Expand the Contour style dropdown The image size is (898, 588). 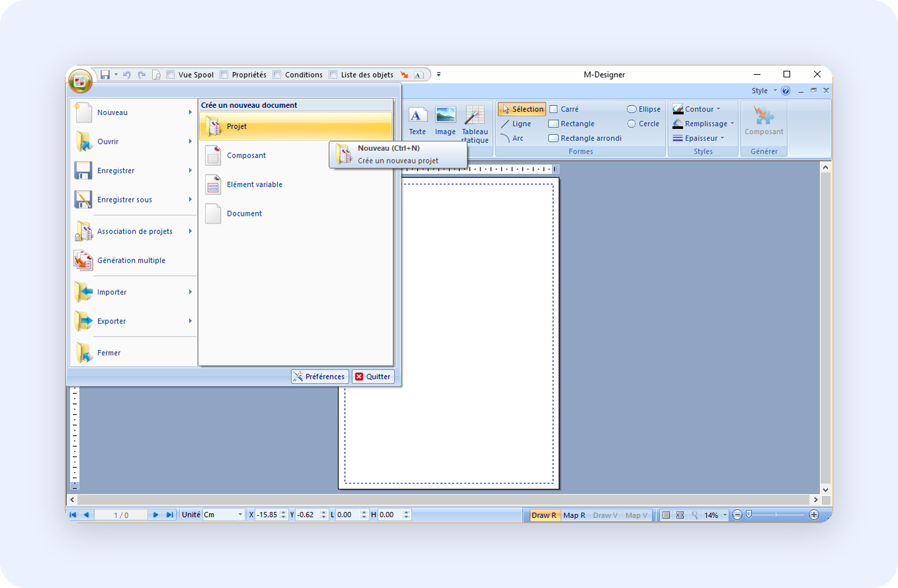click(697, 109)
